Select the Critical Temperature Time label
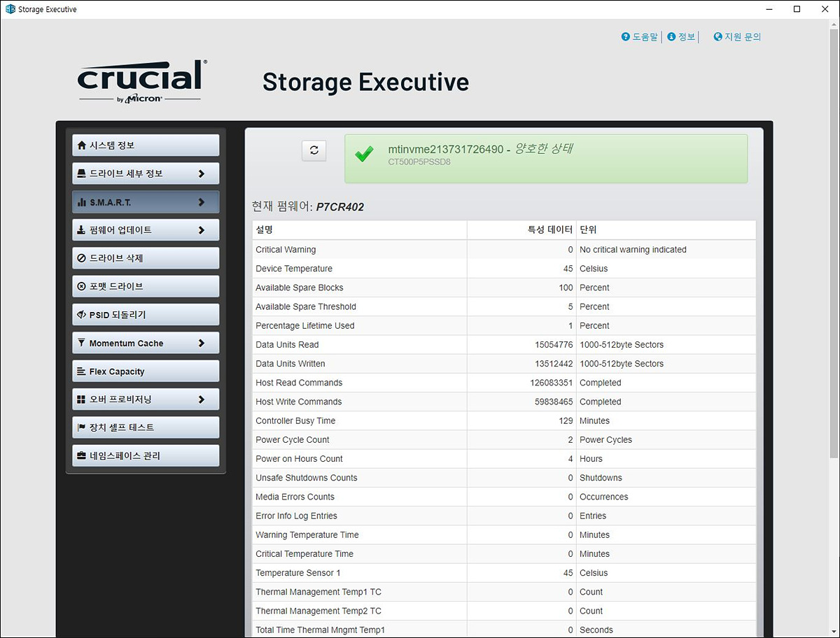The height and width of the screenshot is (638, 840). click(x=304, y=553)
